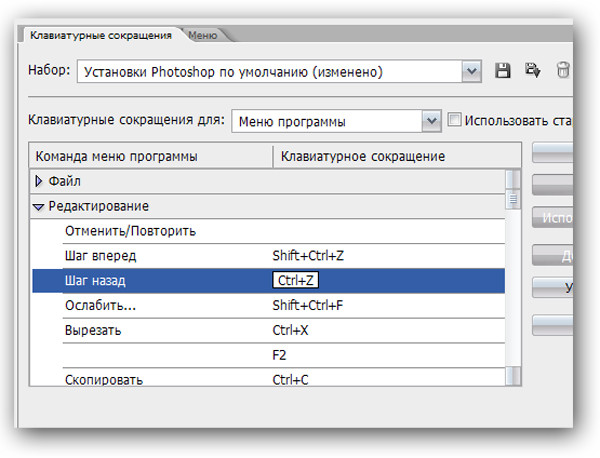The height and width of the screenshot is (458, 600).
Task: Select the Шаг вперед command row
Action: coord(284,256)
